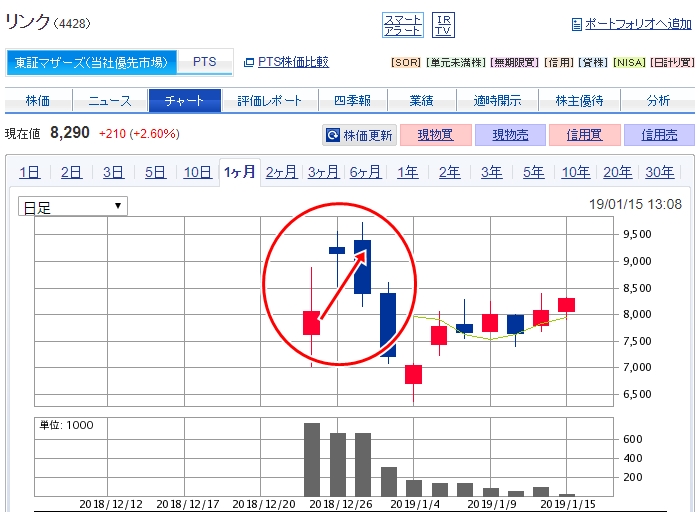Open the ニュース tab
Screen dimensions: 699x512
109,101
